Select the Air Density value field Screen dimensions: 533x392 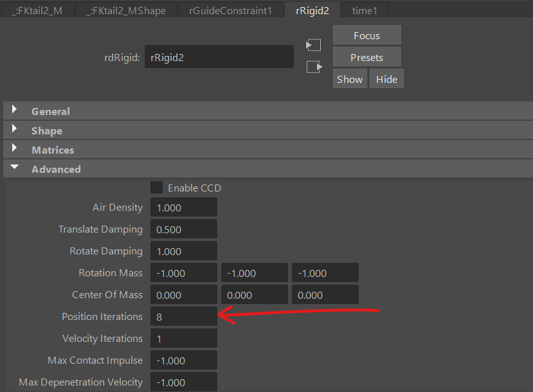[183, 208]
